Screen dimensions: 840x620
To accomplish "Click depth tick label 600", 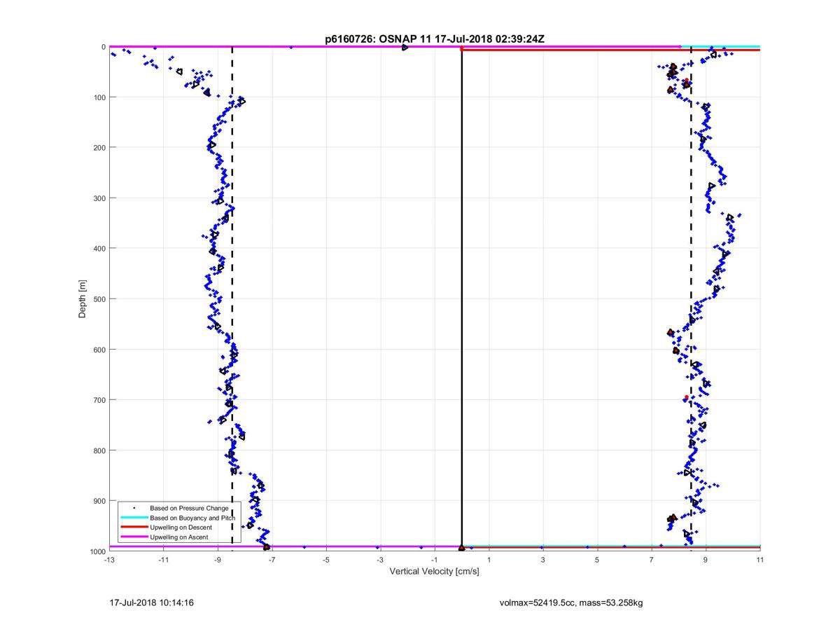I will tap(99, 349).
